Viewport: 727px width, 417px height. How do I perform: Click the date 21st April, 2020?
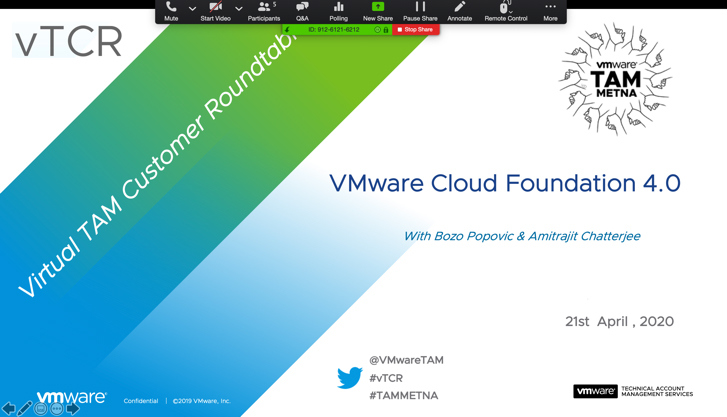619,321
